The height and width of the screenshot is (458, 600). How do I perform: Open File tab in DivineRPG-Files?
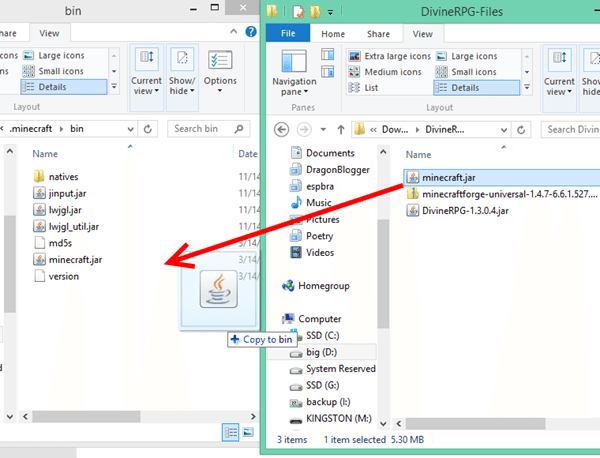pyautogui.click(x=288, y=34)
